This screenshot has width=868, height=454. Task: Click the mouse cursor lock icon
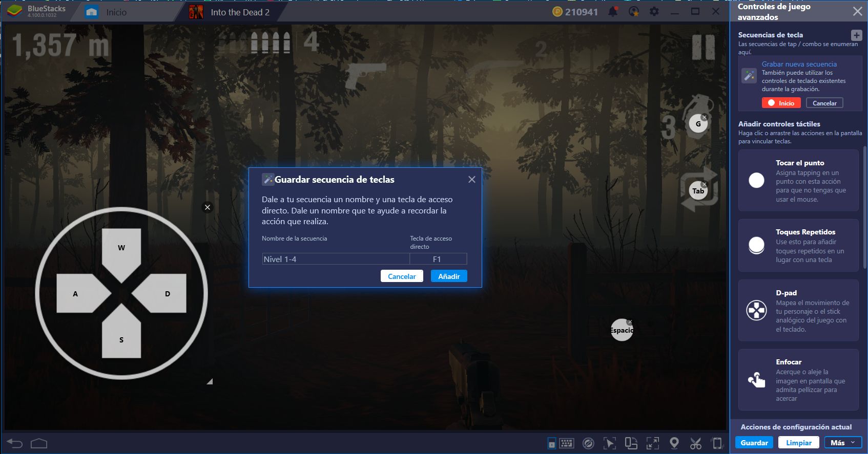610,443
